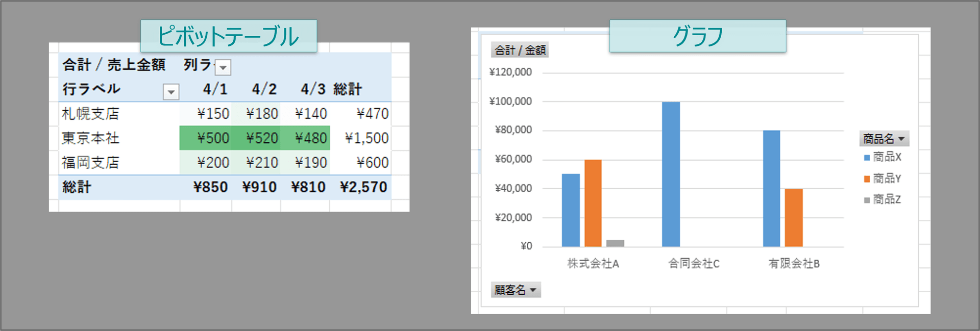Click the 合計 / 金額 field button
Image resolution: width=980 pixels, height=331 pixels.
(x=520, y=50)
